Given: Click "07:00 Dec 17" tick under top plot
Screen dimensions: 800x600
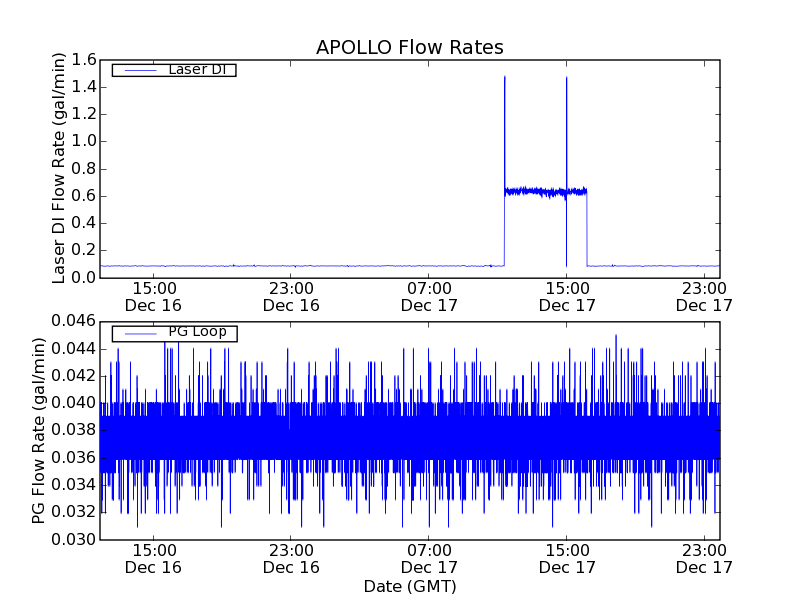Looking at the screenshot, I should pos(428,296).
